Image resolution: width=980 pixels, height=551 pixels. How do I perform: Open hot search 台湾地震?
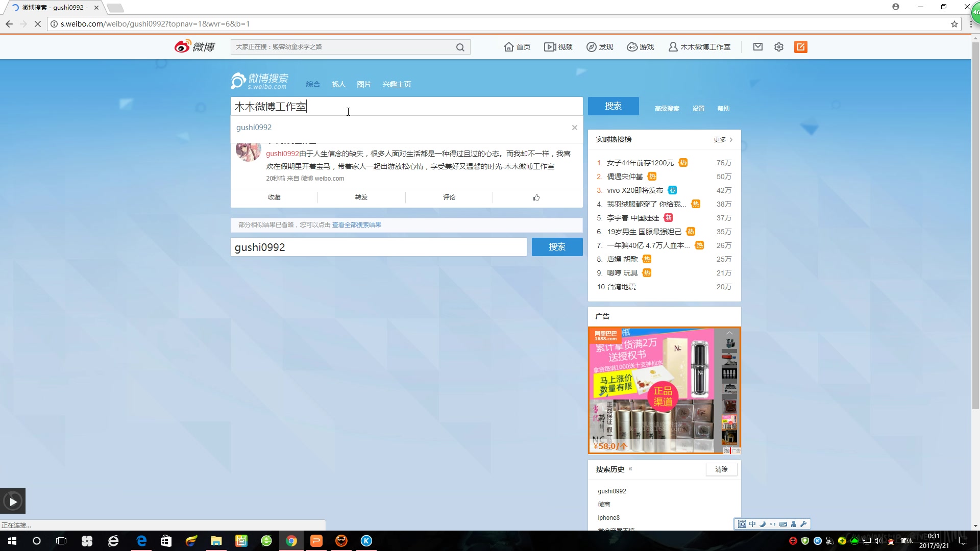click(621, 287)
